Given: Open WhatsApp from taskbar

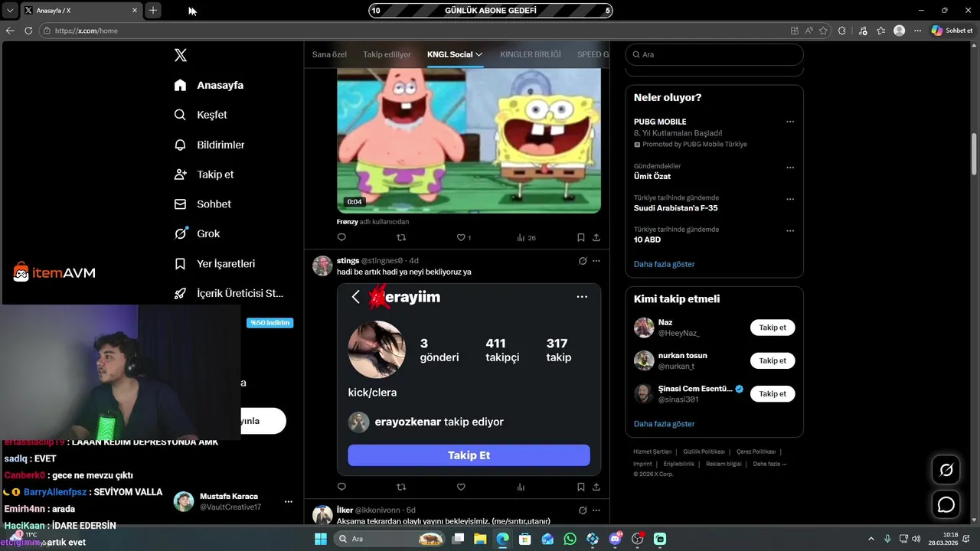Looking at the screenshot, I should [x=570, y=539].
